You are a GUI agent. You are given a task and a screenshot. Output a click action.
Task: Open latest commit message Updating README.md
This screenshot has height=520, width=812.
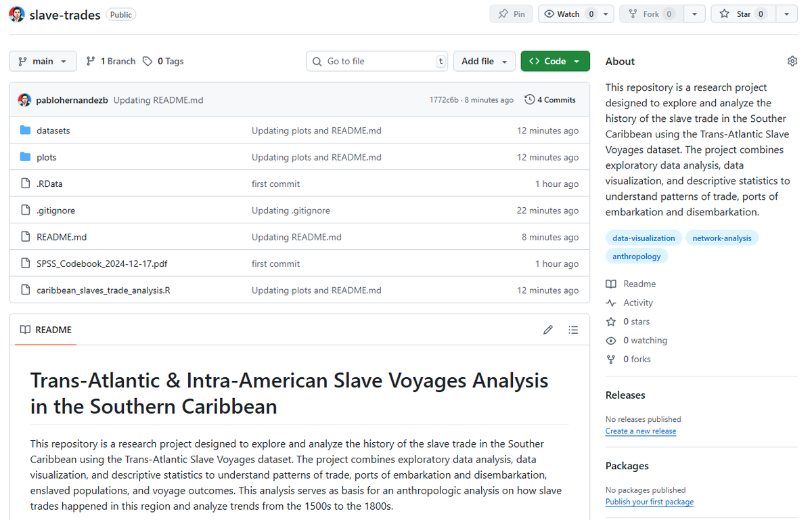pyautogui.click(x=158, y=100)
